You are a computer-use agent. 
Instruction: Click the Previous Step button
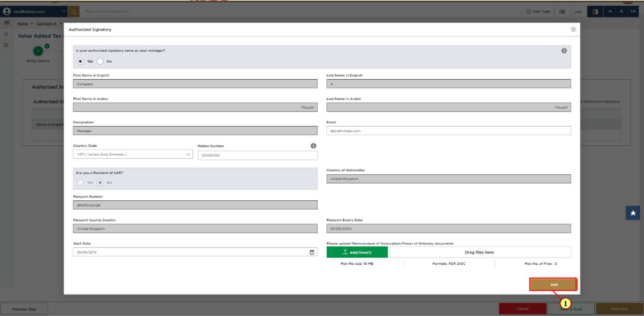click(24, 309)
